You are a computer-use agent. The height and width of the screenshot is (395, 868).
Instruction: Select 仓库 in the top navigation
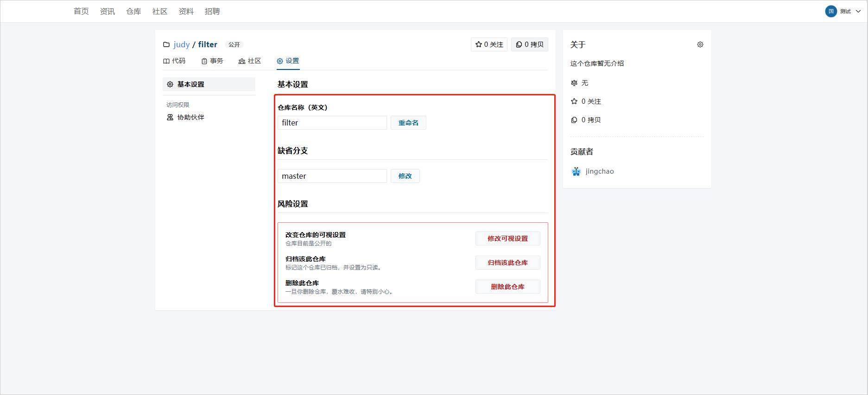tap(133, 12)
